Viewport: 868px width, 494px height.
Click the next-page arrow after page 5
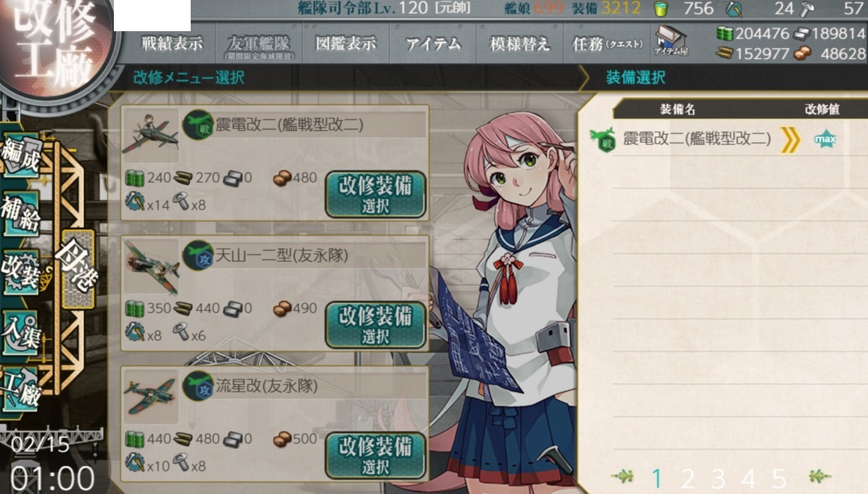819,477
